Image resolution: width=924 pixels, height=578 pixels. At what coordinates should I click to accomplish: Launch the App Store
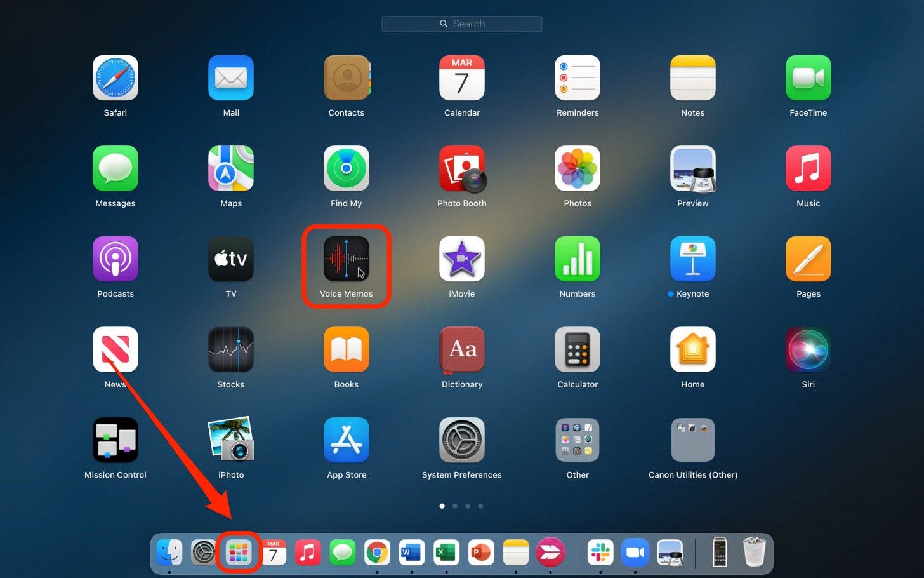346,440
